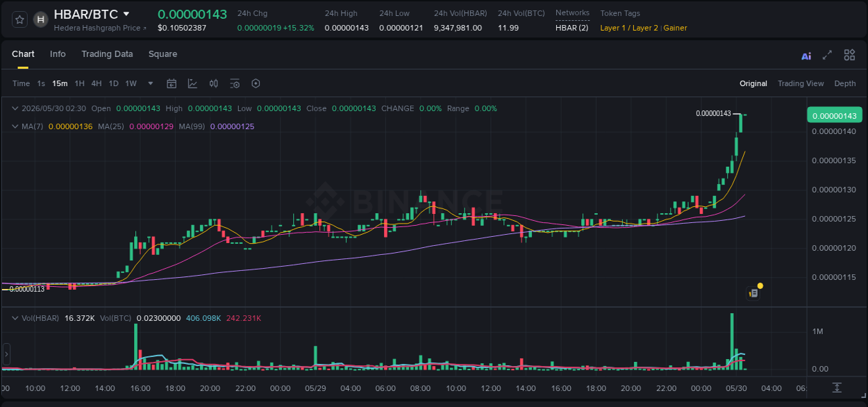Screen dimensions: 868x407
Task: Click the $0.10502387 USD price
Action: (182, 28)
